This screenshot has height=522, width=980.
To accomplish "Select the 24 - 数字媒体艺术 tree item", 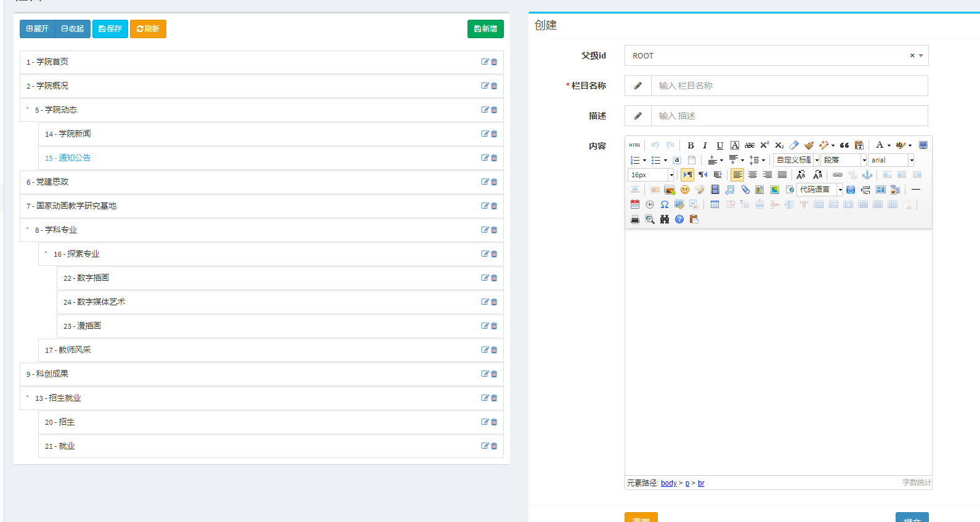I will point(280,302).
